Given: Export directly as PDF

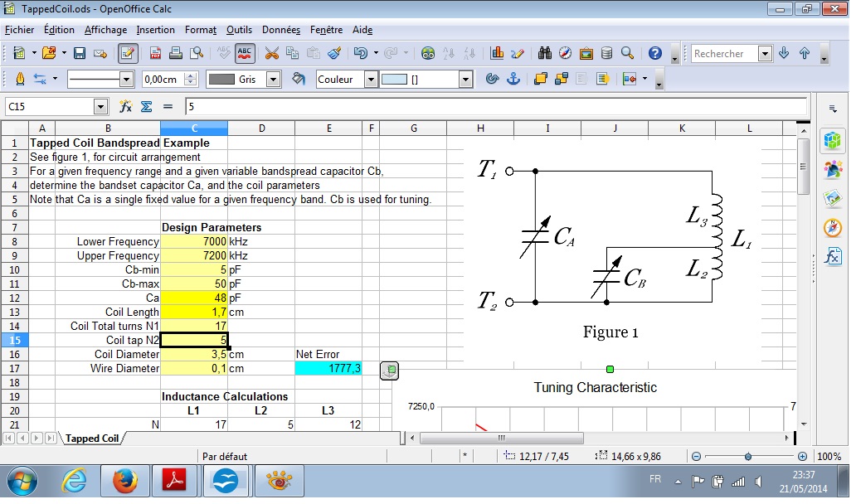Looking at the screenshot, I should (x=155, y=53).
